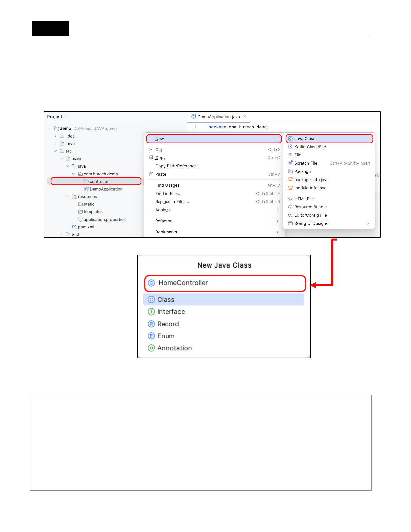
Task: Expand the test folder
Action: 62,235
